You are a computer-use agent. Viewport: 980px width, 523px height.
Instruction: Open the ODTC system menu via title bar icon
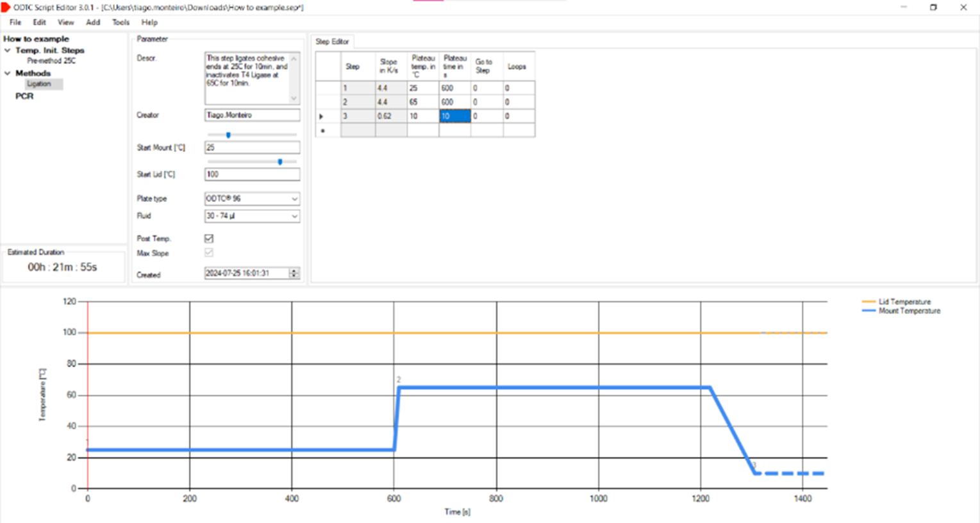pyautogui.click(x=6, y=7)
